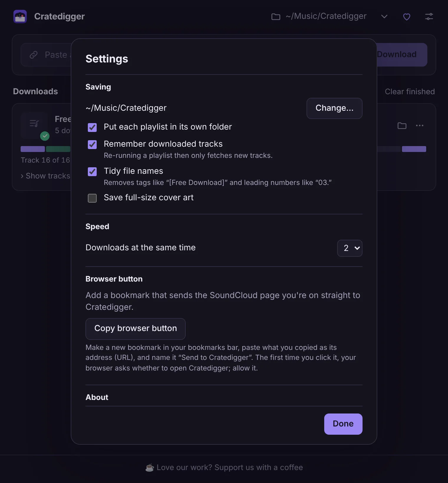Click the folder icon beside ~/Music/Cratedigger path
Viewport: 448px width, 483px height.
click(x=276, y=16)
